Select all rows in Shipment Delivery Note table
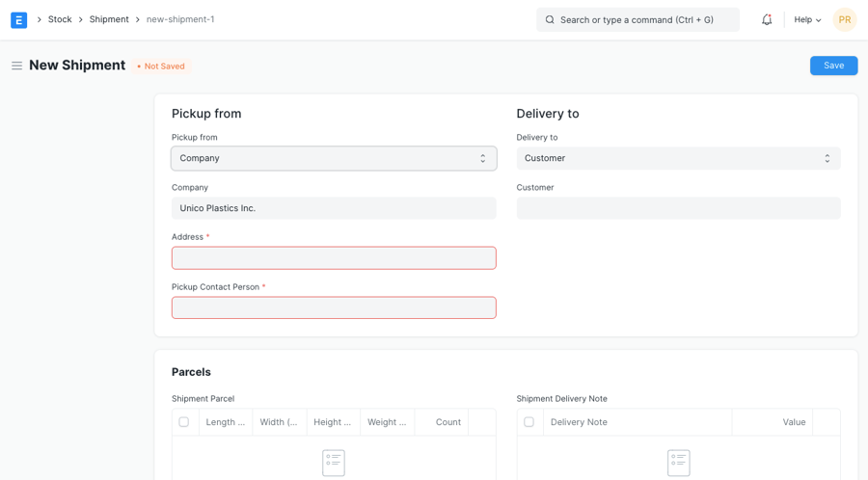Viewport: 868px width, 480px height. [x=529, y=422]
